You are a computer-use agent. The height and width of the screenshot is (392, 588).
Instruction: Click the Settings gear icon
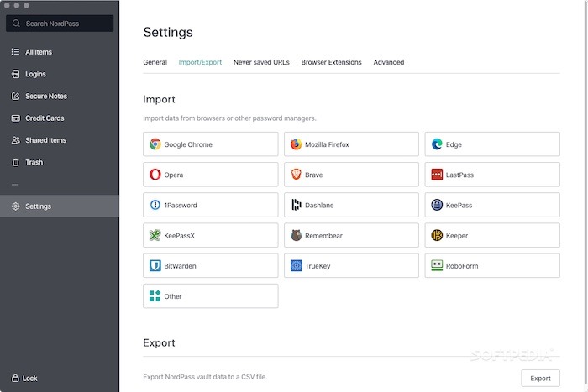click(x=15, y=206)
